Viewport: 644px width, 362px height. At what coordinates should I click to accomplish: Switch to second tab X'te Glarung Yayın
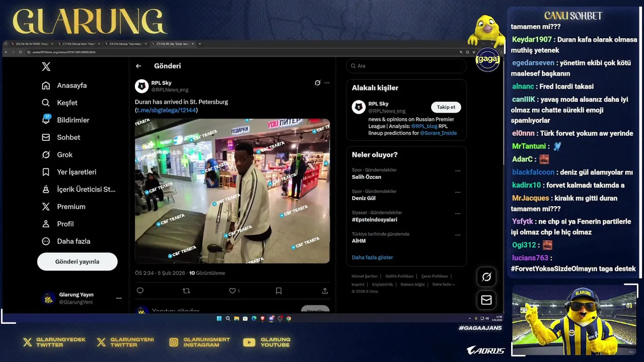[78, 44]
